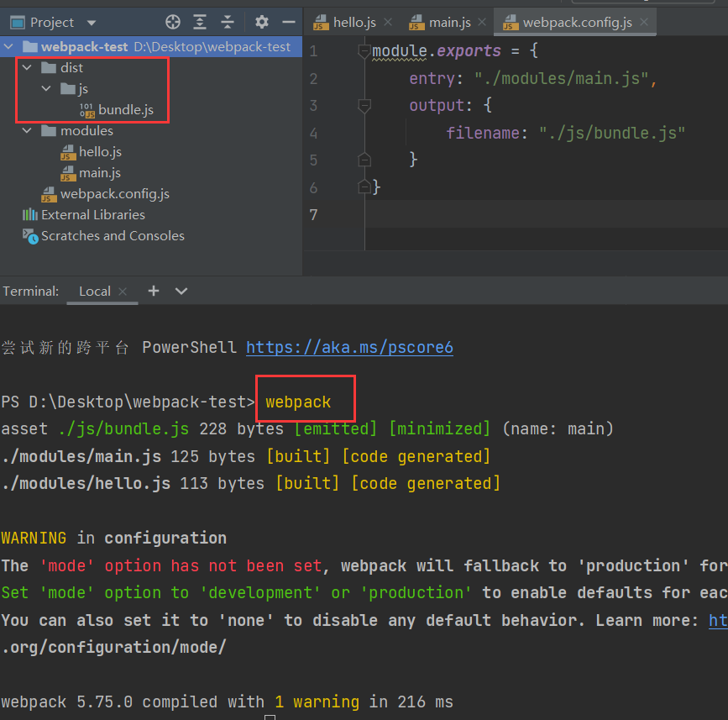This screenshot has width=728, height=720.
Task: Close the Local terminal session
Action: click(123, 292)
